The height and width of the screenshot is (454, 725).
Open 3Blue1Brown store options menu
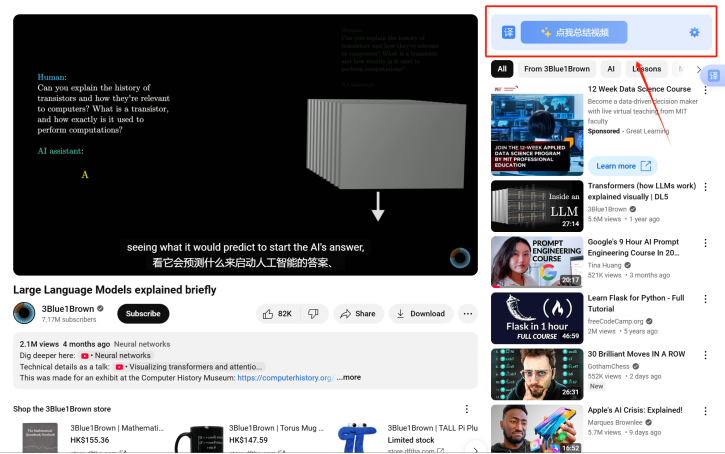(467, 409)
